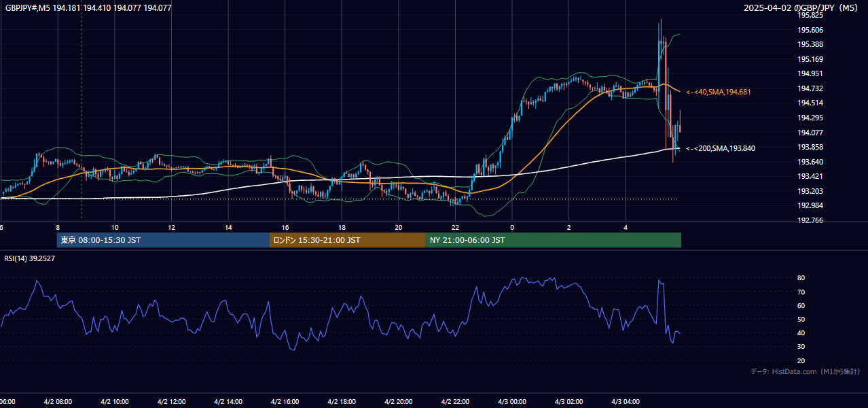Click RSI scale value 50
The height and width of the screenshot is (408, 868).
click(x=801, y=319)
